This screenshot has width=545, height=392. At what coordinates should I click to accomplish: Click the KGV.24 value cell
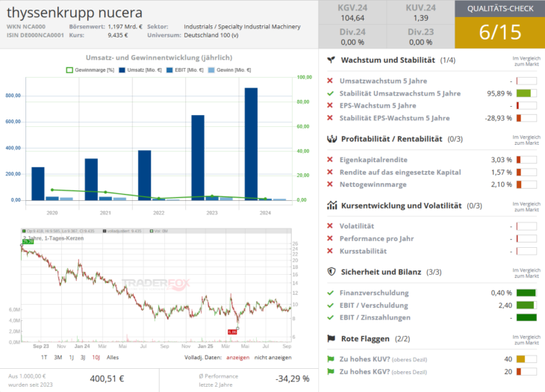click(352, 13)
